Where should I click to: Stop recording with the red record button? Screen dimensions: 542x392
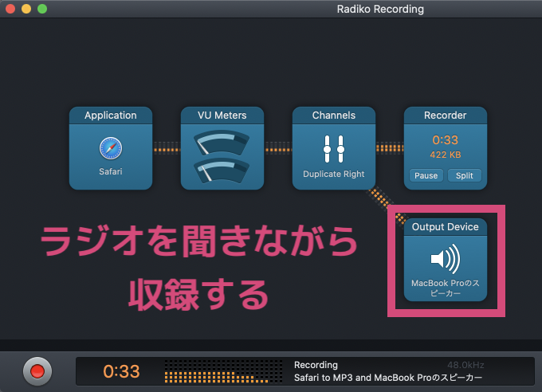[x=37, y=371]
